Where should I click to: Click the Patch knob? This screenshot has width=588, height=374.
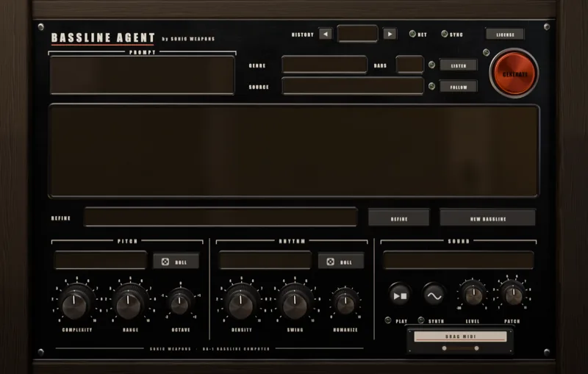(x=513, y=294)
